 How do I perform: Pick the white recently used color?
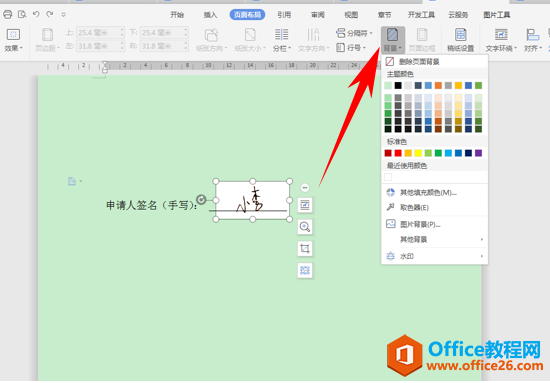[388, 177]
